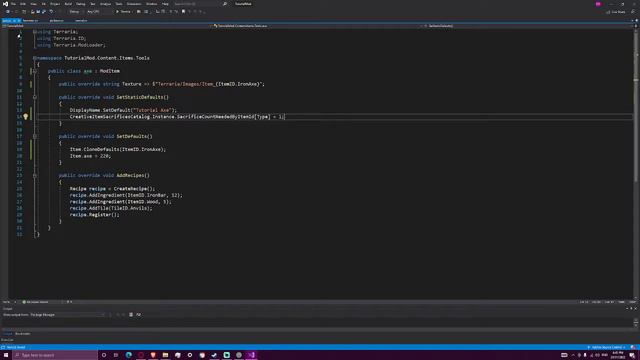Click the notifications icon in status bar
The height and width of the screenshot is (360, 640).
point(633,347)
